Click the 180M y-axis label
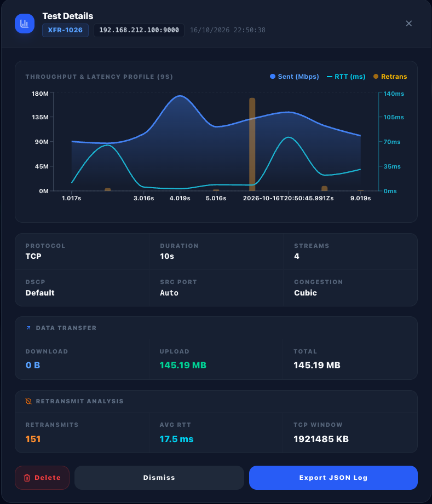432x504 pixels. (x=40, y=94)
